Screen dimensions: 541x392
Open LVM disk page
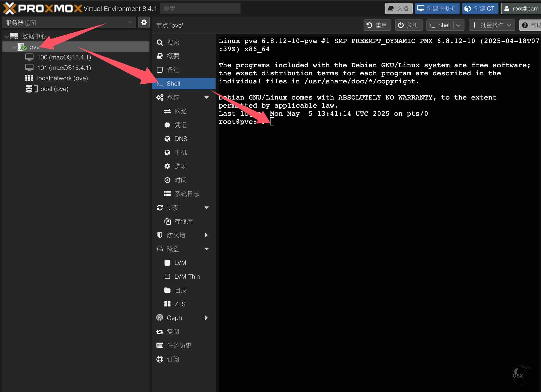click(x=184, y=263)
